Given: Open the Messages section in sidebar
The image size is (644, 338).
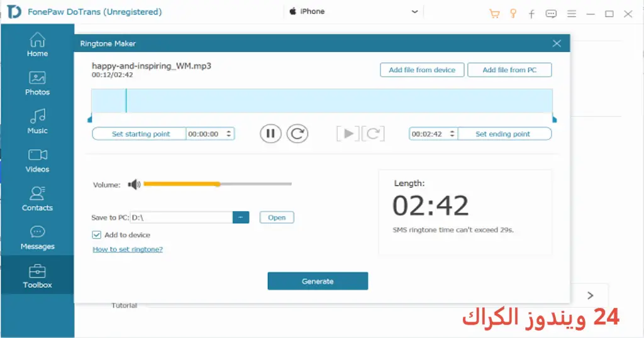Looking at the screenshot, I should click(x=37, y=237).
